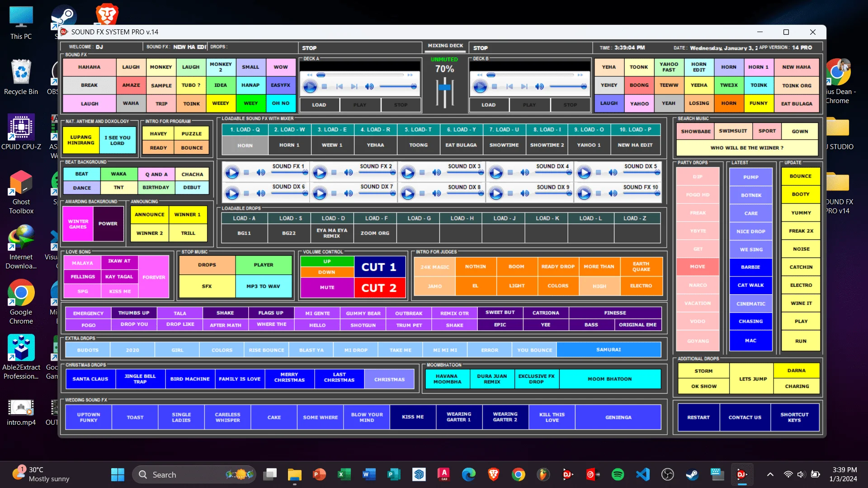The width and height of the screenshot is (868, 488).
Task: Show hidden icons in the system tray
Action: click(x=770, y=474)
